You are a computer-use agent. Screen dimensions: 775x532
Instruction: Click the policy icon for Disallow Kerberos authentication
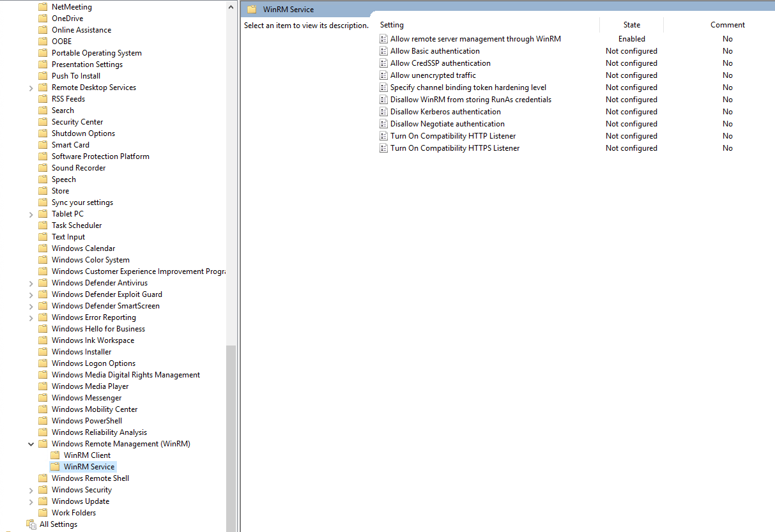point(383,112)
